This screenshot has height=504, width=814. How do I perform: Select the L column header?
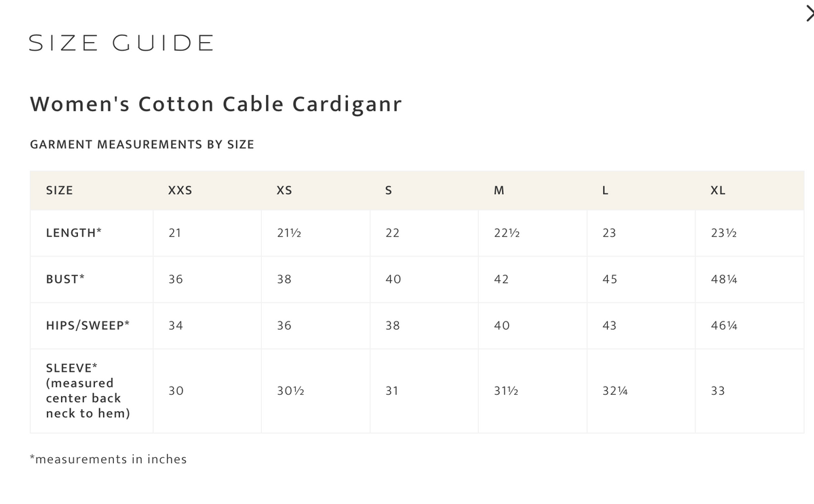604,191
